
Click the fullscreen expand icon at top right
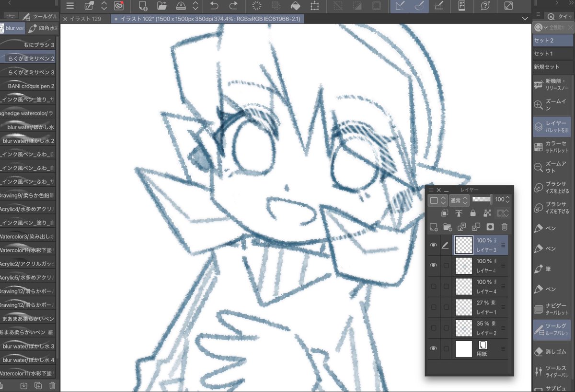tap(508, 6)
